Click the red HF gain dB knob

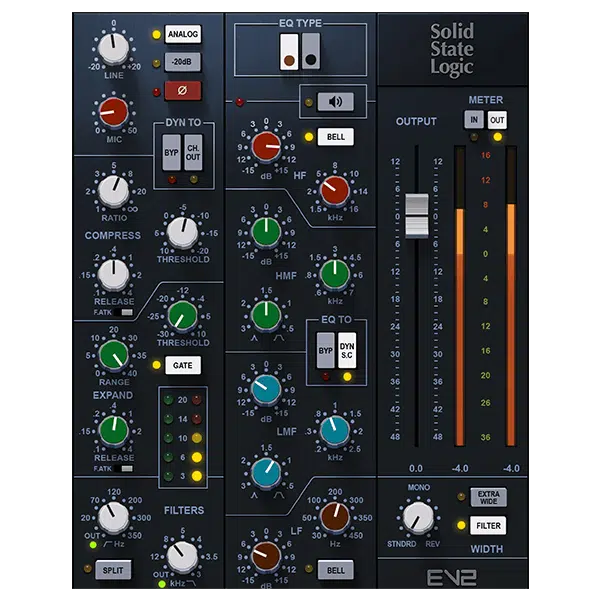point(266,146)
